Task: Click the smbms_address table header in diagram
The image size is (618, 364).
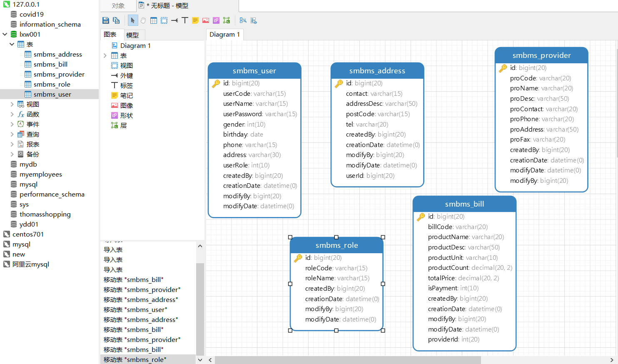Action: pyautogui.click(x=377, y=71)
